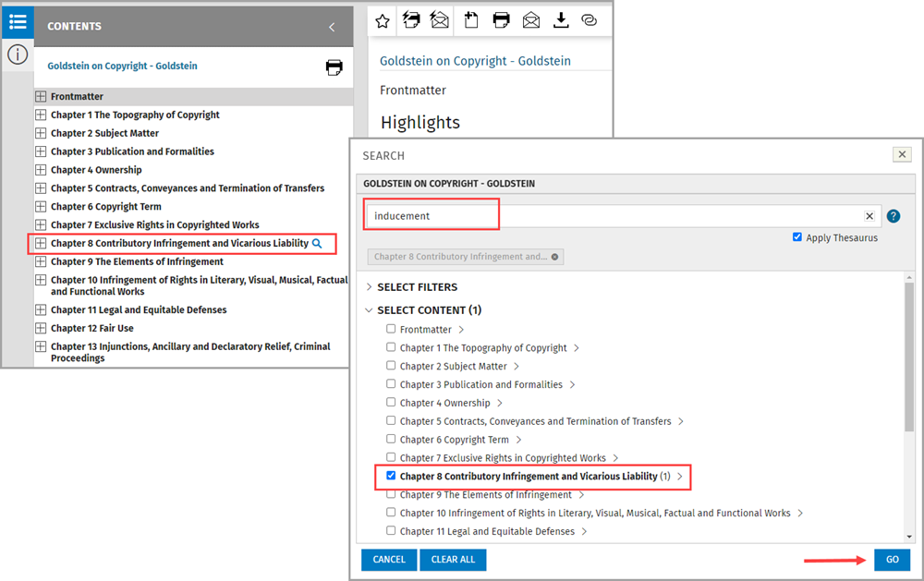Check Chapter 1 The Topography of Copyright
This screenshot has width=924, height=581.
[x=391, y=347]
